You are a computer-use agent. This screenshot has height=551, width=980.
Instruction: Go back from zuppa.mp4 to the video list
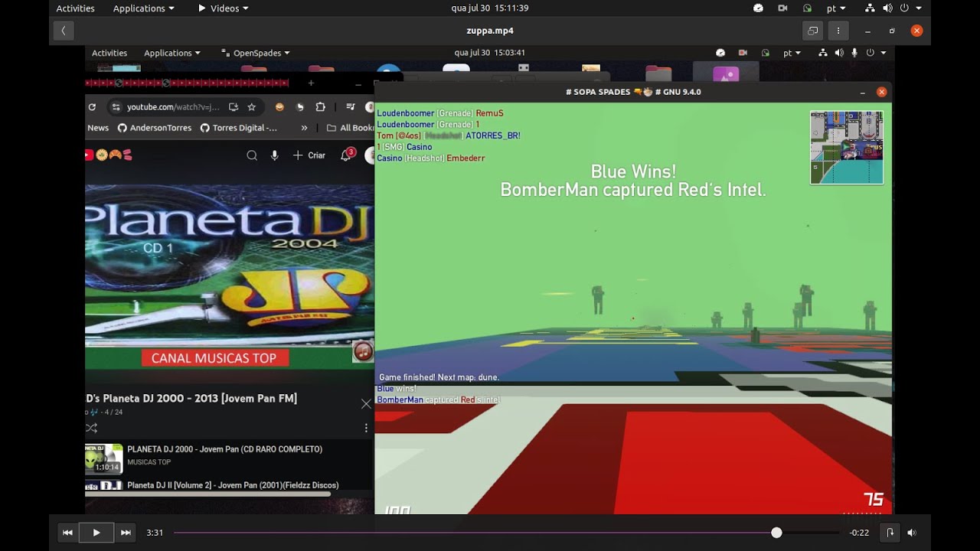click(x=64, y=31)
